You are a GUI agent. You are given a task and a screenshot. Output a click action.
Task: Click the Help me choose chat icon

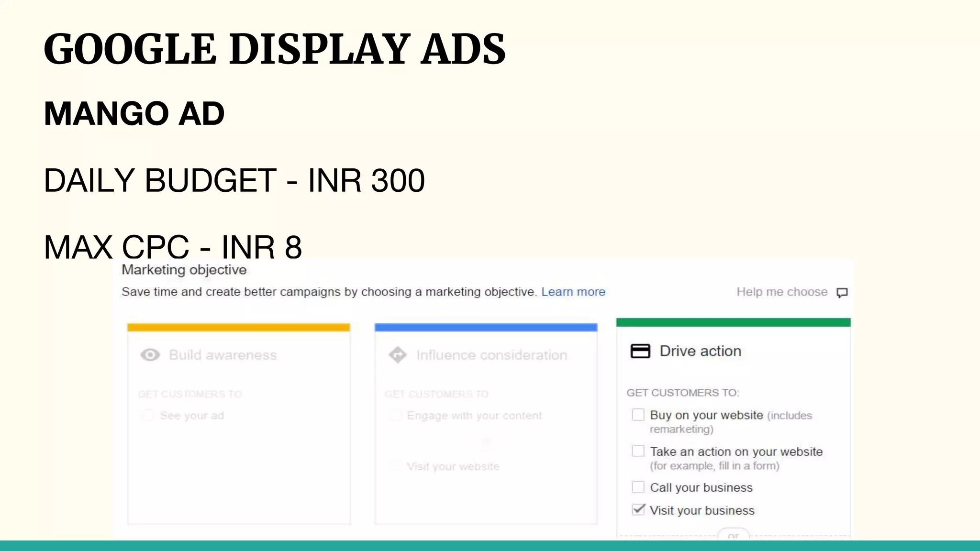coord(842,292)
